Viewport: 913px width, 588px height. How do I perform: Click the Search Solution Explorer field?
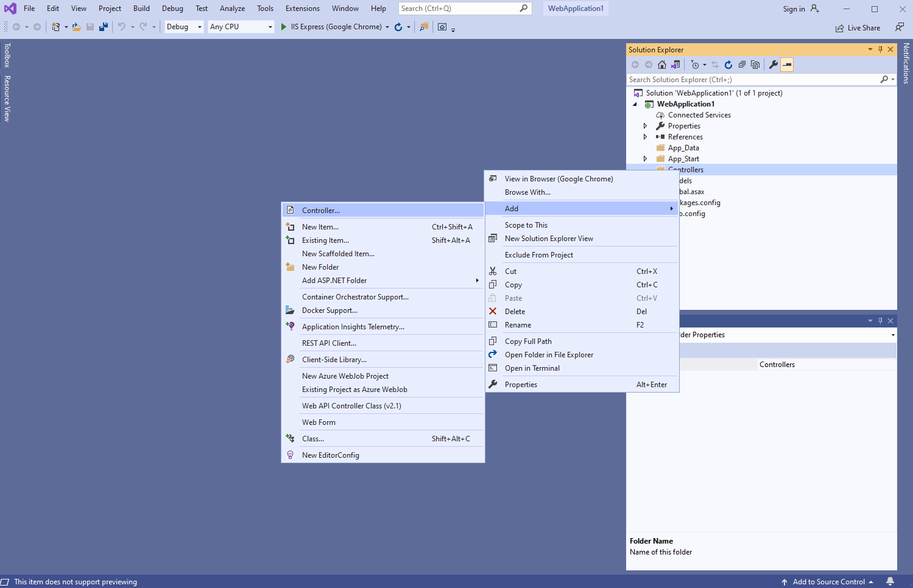[752, 80]
